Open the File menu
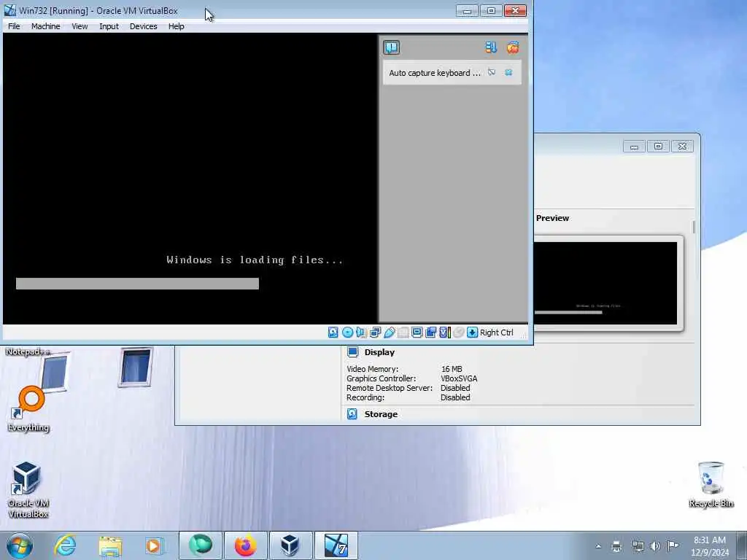747x560 pixels. pos(14,26)
